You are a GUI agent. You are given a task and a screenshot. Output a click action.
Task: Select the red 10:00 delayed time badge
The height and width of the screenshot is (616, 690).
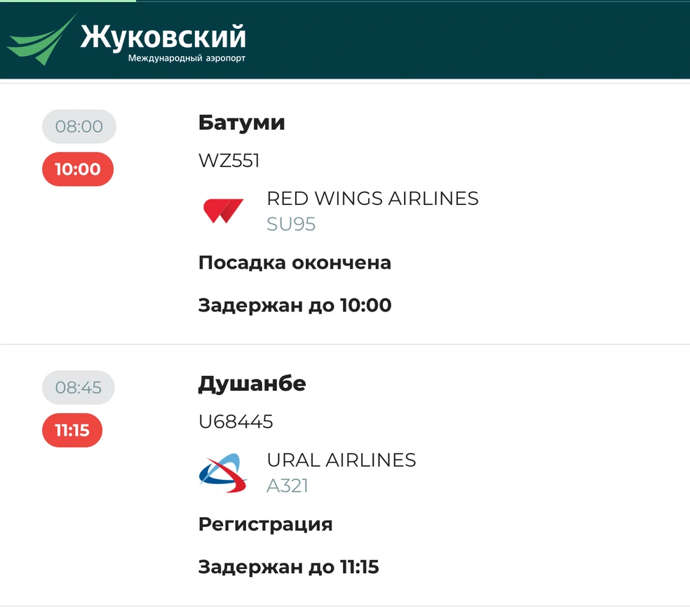tap(78, 169)
